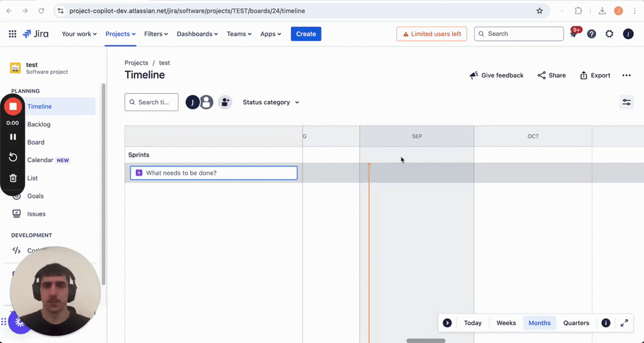Image resolution: width=644 pixels, height=343 pixels.
Task: Focus the Jira Search field
Action: [x=519, y=34]
